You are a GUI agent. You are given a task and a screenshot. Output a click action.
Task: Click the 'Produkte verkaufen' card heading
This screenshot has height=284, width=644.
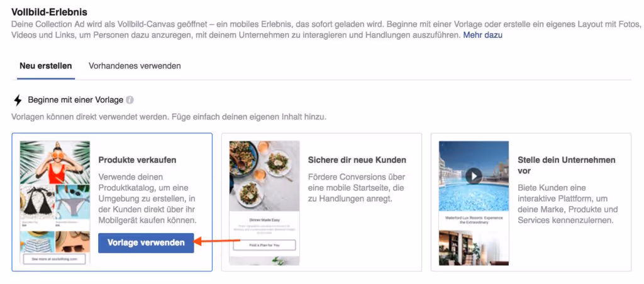coord(137,160)
